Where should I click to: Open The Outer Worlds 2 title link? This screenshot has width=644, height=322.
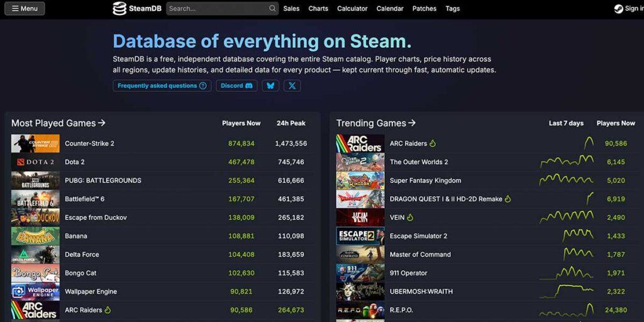[419, 162]
